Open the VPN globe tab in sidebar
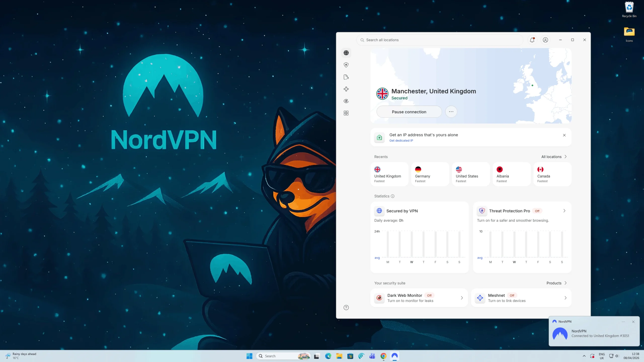This screenshot has width=644, height=362. 346,53
